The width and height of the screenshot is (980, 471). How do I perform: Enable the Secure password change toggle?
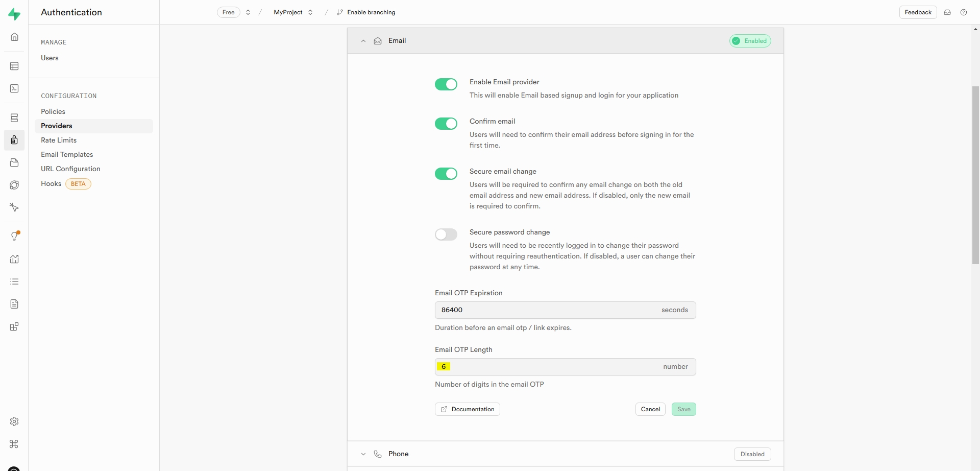point(446,234)
